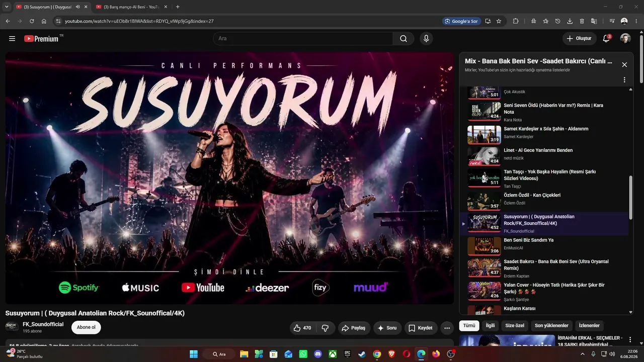
Task: Play Samet Kardeşler x Sıla Şahin - Aldanırım
Action: [x=543, y=134]
